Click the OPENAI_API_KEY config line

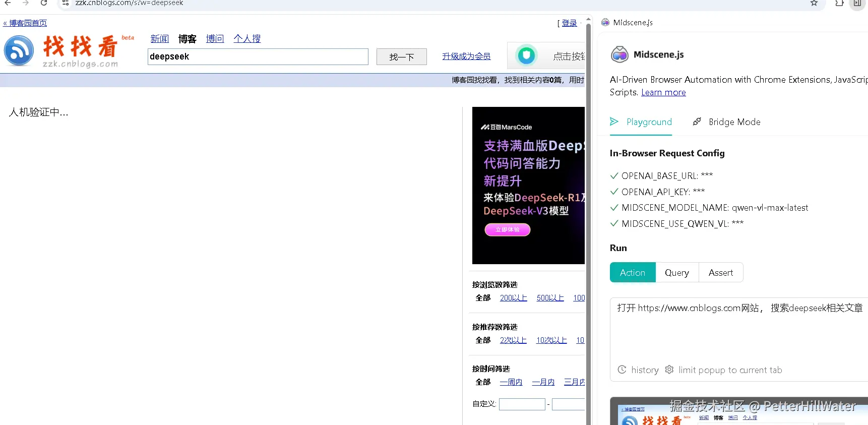click(657, 192)
